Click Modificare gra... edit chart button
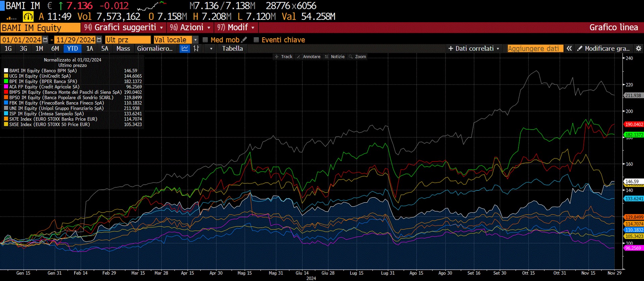 604,48
